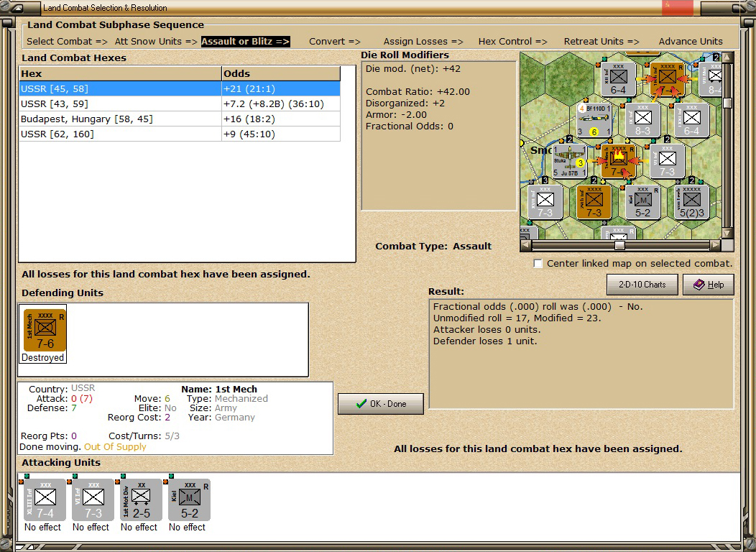Viewport: 756px width, 552px height.
Task: Click odds cell +7.2 (+8.2B) (36:10)
Action: pyautogui.click(x=280, y=103)
